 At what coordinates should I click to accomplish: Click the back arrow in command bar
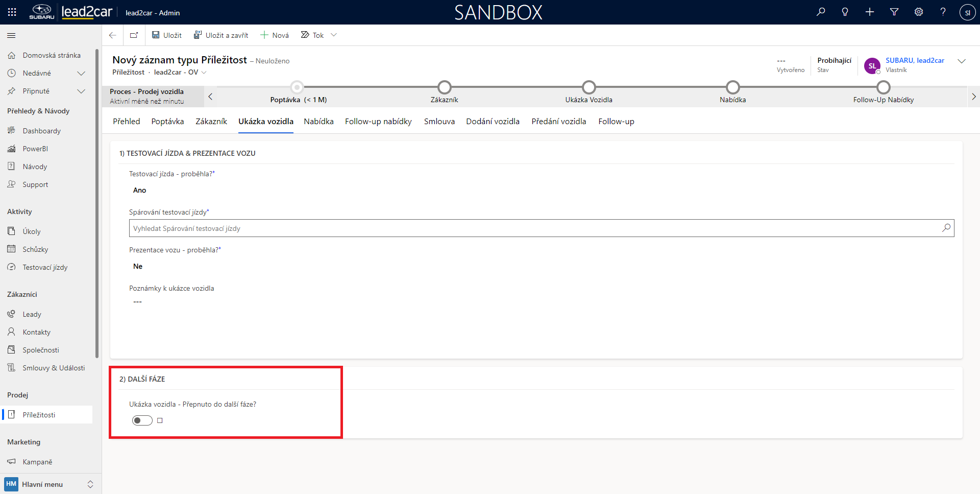113,35
